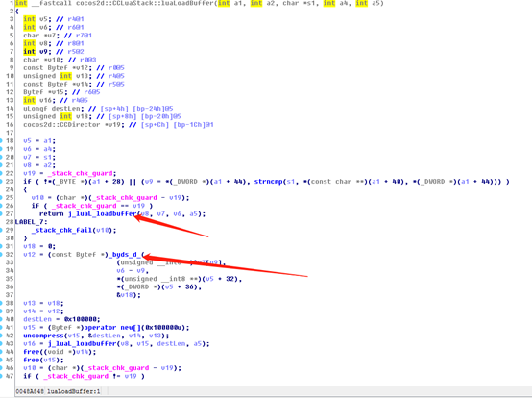Viewport: 532px width, 398px height.
Task: Click the luaLoadBuffer:1 status bar text
Action: pos(74,391)
